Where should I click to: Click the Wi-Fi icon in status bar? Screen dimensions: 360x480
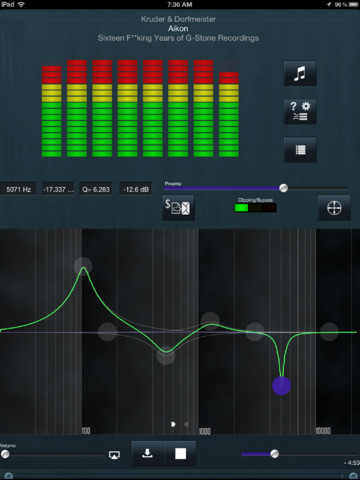pyautogui.click(x=21, y=4)
